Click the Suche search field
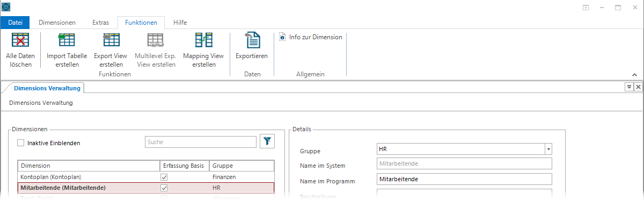644x207 pixels. coord(201,142)
